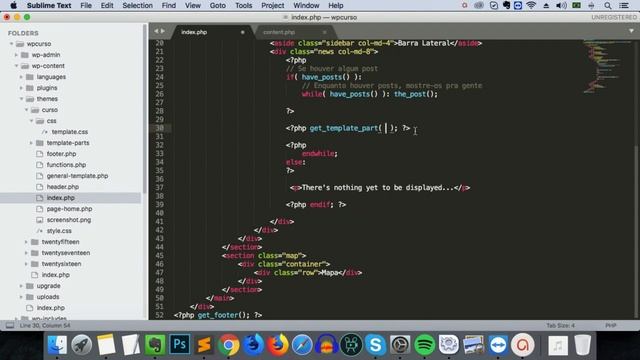Screen dimensions: 640x360
Task: Switch to the content.php tab
Action: 279,32
